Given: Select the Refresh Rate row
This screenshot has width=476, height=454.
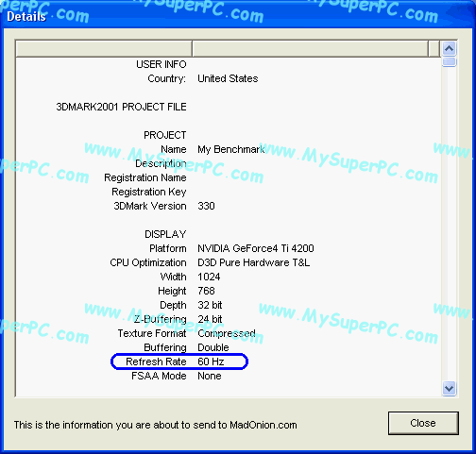Looking at the screenshot, I should coord(229,362).
